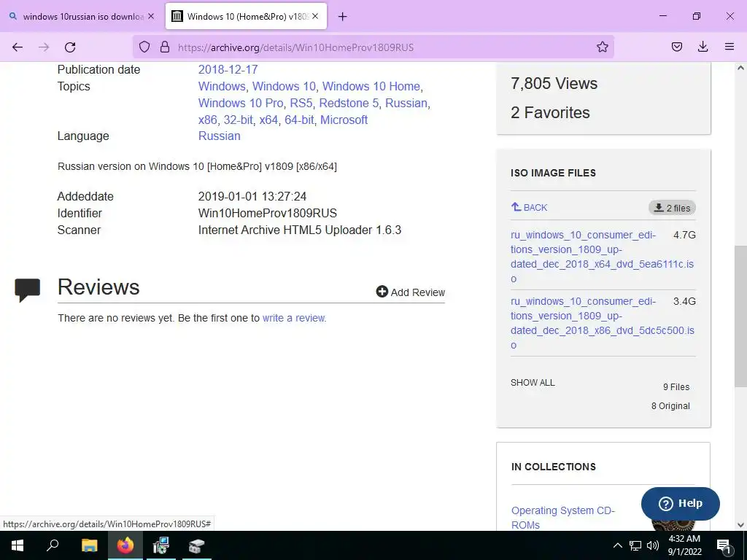The image size is (747, 560).
Task: Click the forward navigation arrow
Action: tap(44, 47)
